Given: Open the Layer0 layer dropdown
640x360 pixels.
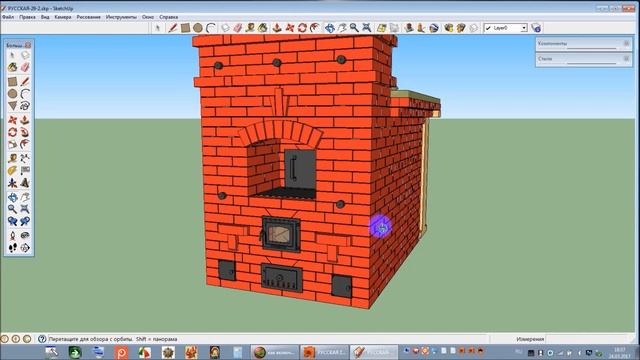Looking at the screenshot, I should tap(524, 28).
